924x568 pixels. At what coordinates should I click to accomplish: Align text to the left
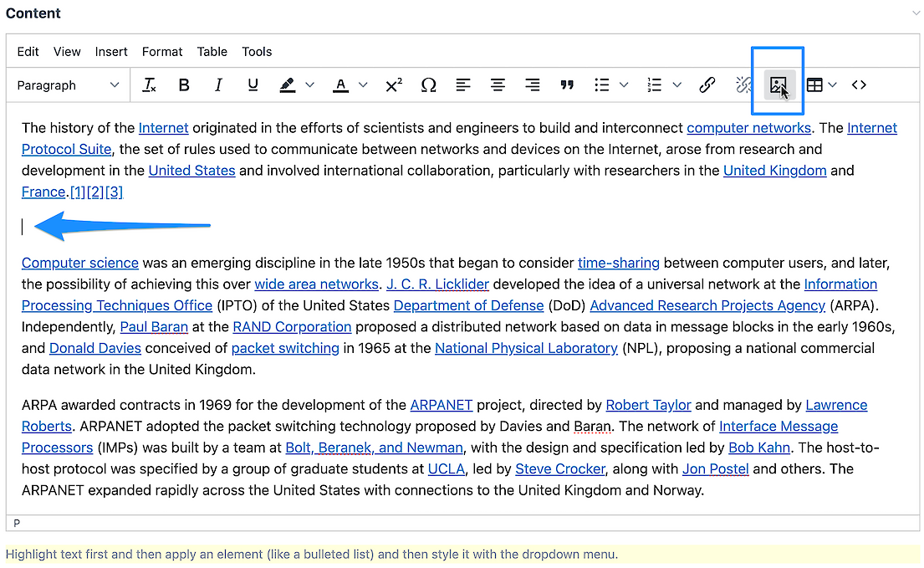click(x=463, y=85)
